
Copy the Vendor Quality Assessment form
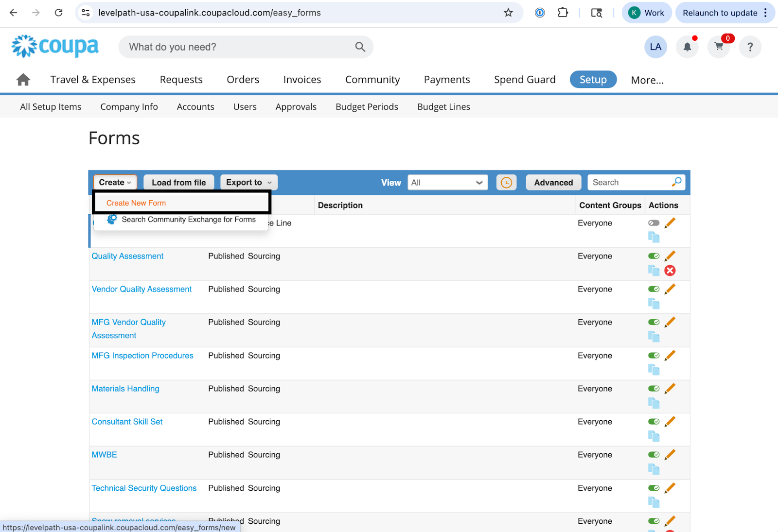[654, 304]
